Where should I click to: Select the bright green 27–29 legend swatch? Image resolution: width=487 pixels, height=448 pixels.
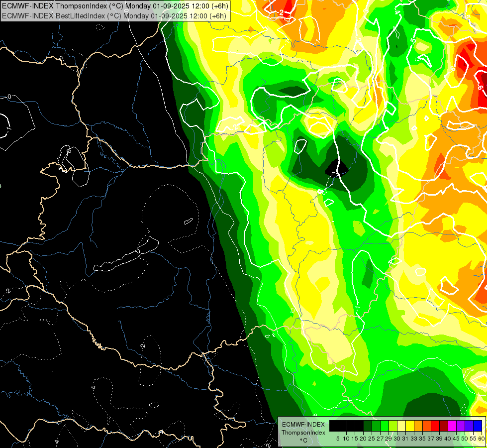coord(385,426)
